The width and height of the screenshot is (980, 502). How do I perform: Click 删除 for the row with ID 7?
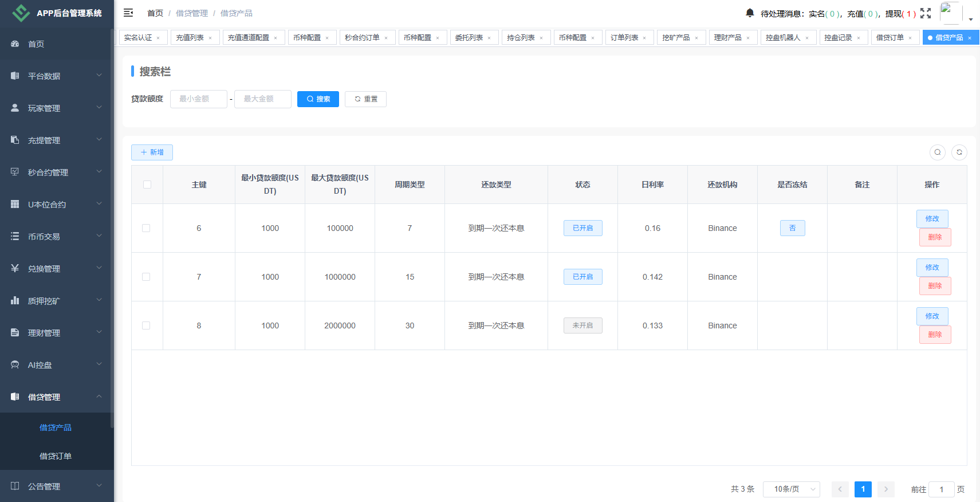[935, 286]
